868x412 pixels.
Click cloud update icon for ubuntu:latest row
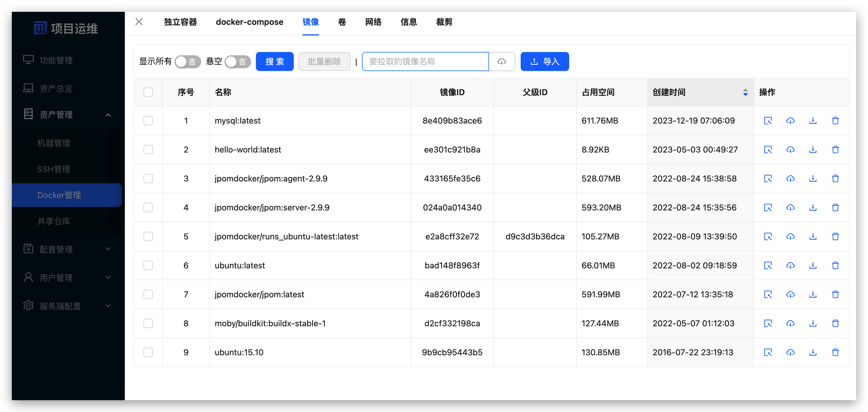790,265
